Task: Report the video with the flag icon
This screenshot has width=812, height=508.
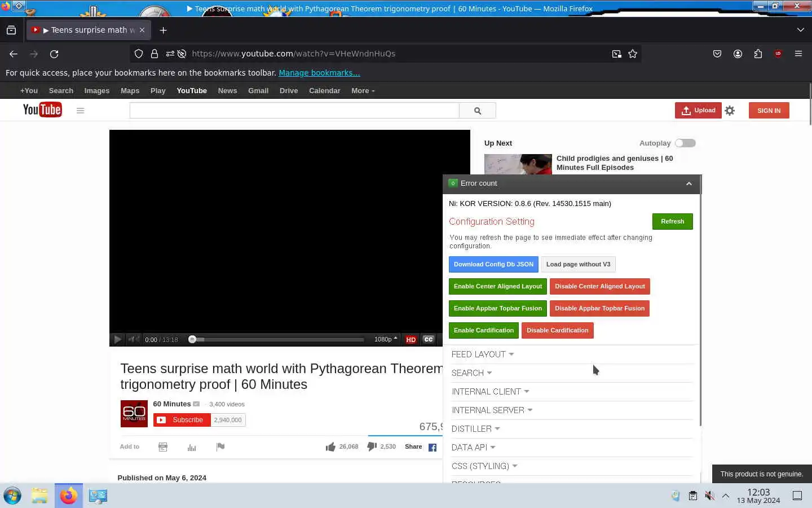Action: [x=220, y=447]
